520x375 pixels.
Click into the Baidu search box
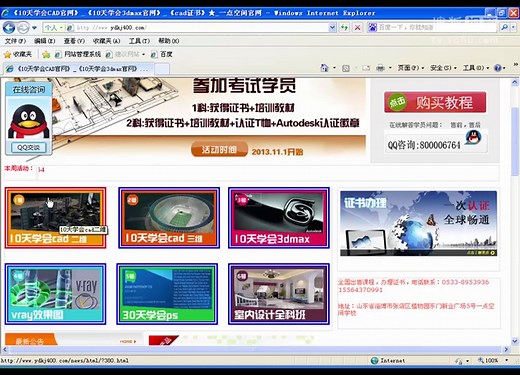(437, 27)
